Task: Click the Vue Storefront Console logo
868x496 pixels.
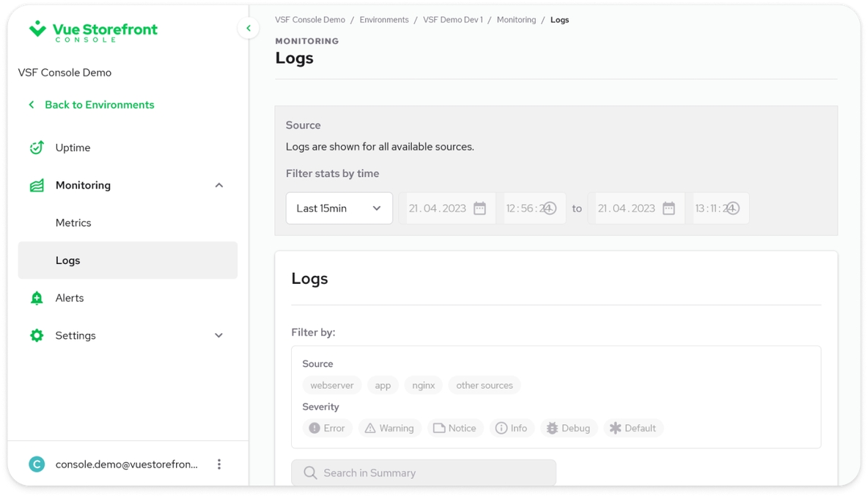Action: 93,31
